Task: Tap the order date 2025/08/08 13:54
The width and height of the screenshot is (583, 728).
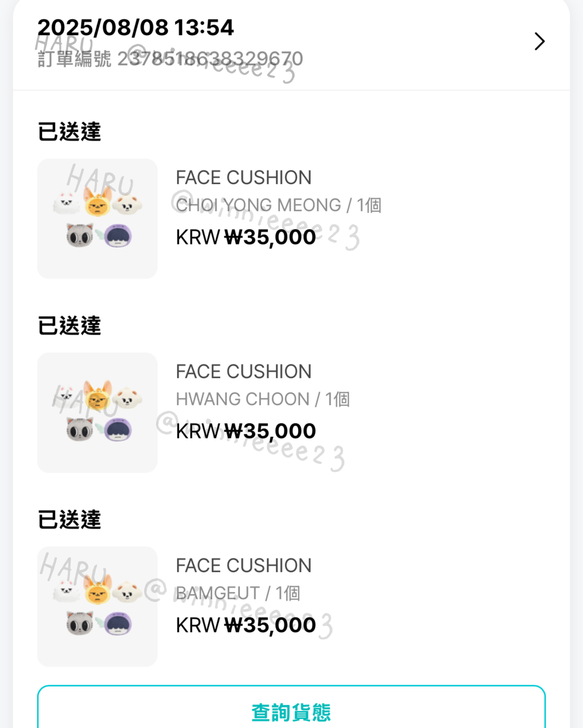Action: pyautogui.click(x=136, y=27)
